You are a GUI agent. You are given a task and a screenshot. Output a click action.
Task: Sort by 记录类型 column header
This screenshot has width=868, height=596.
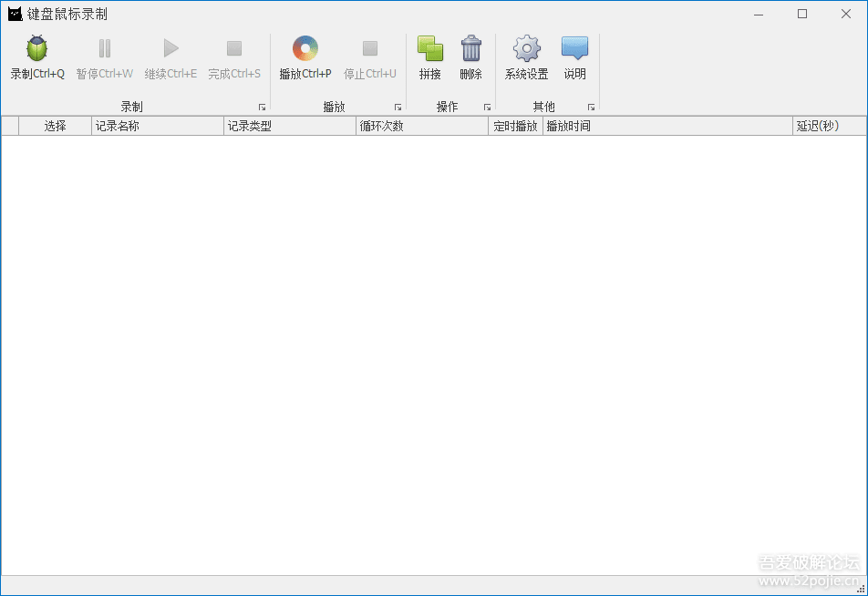290,126
